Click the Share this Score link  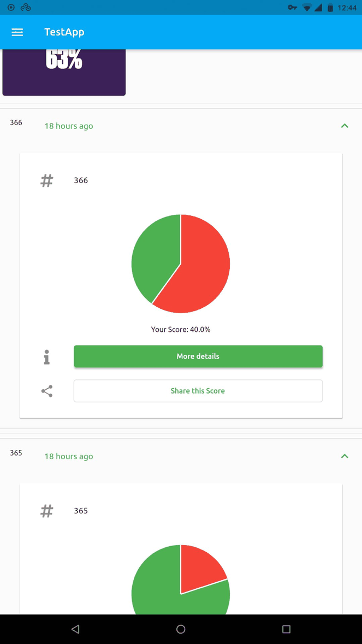click(198, 391)
